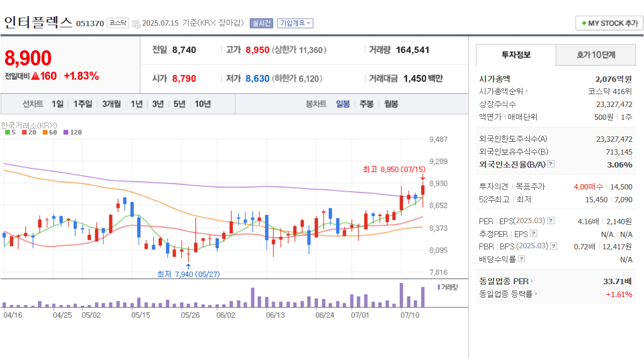Screen dimensions: 644x358
Task: Click the 동일업종 PER link
Action: pyautogui.click(x=504, y=281)
